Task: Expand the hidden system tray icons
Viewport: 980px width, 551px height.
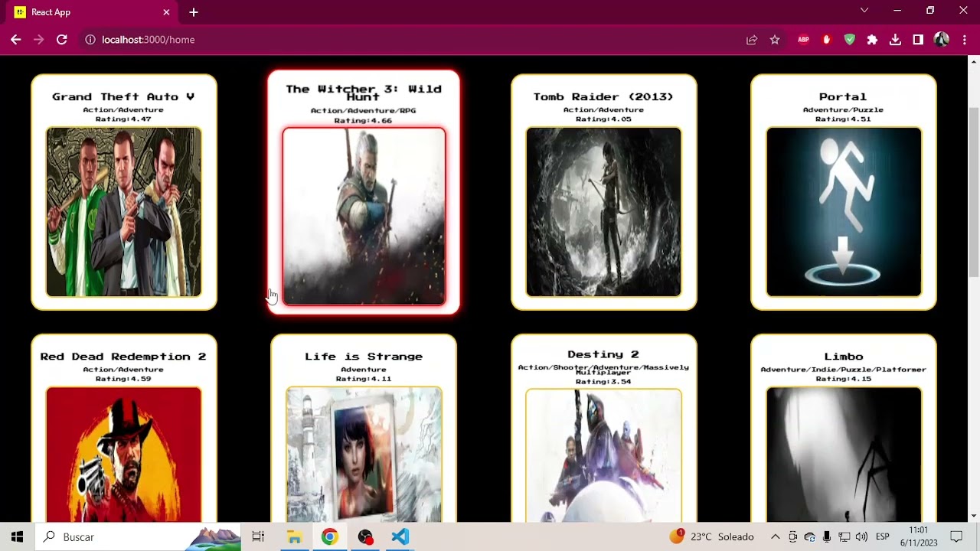Action: pos(775,536)
